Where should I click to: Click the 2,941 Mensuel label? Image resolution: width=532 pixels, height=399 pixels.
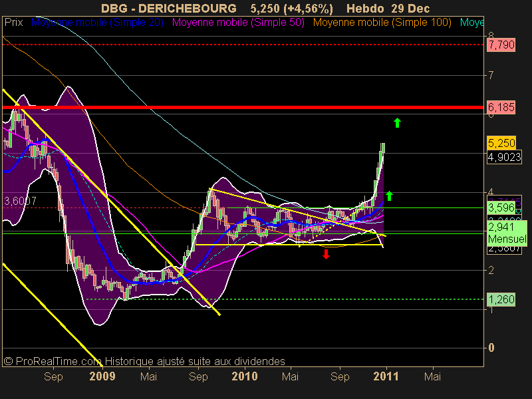click(507, 233)
